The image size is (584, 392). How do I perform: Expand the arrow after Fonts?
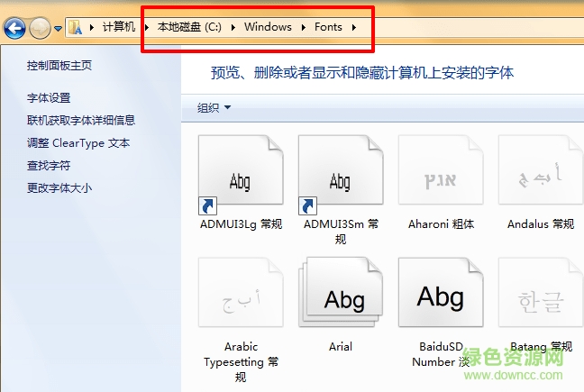click(354, 27)
